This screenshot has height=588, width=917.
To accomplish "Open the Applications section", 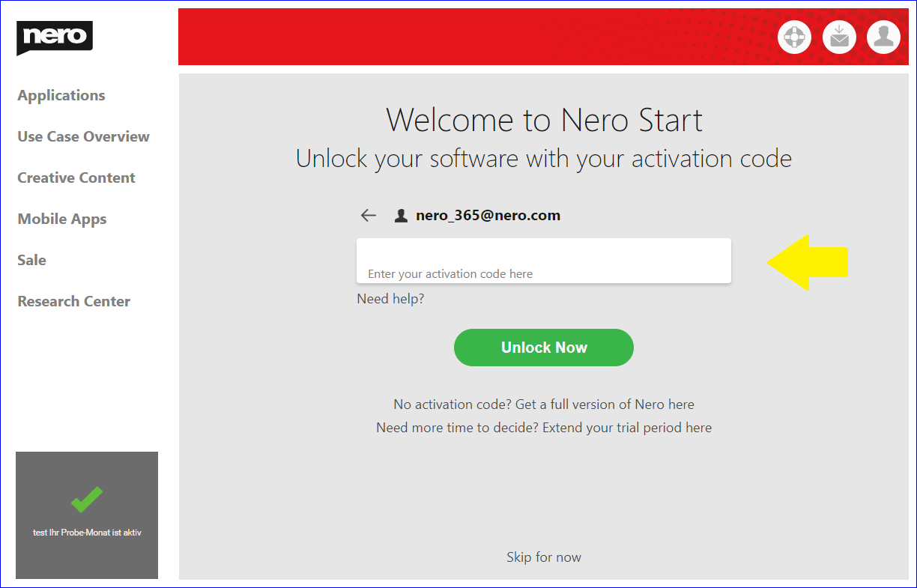I will tap(61, 95).
